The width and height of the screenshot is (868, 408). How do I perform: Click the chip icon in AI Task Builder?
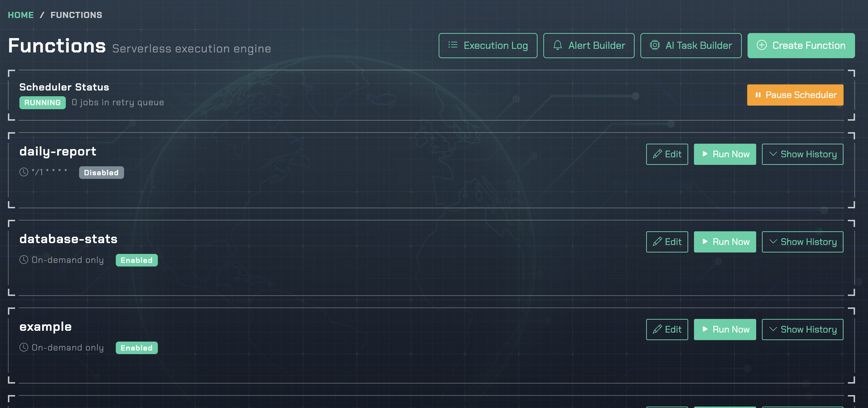(654, 45)
